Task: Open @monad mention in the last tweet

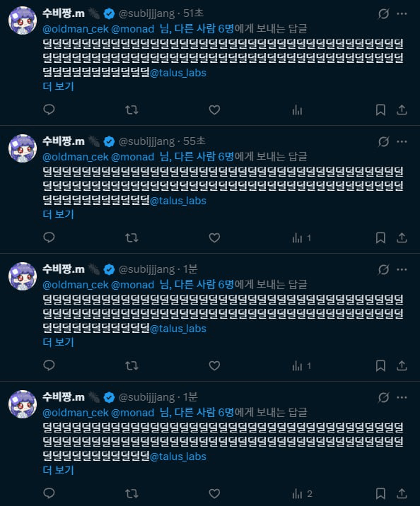Action: point(133,413)
